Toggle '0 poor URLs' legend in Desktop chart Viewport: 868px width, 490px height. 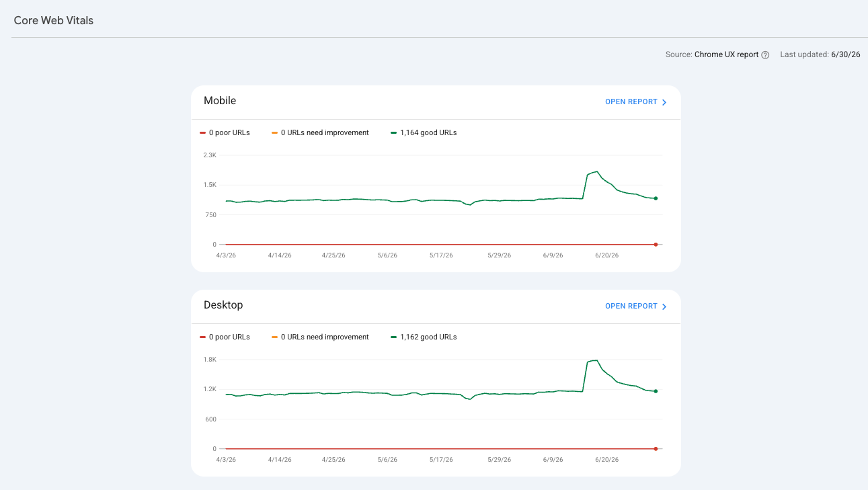pyautogui.click(x=225, y=337)
